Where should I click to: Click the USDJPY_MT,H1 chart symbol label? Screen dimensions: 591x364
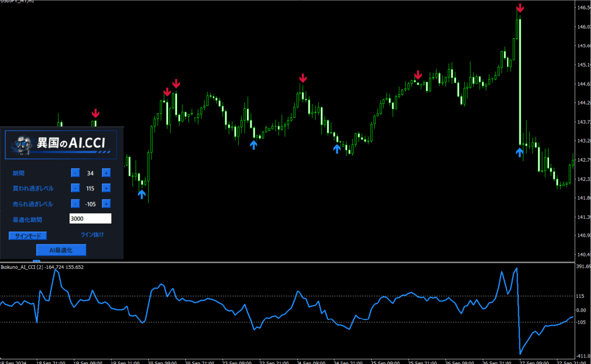(x=16, y=2)
